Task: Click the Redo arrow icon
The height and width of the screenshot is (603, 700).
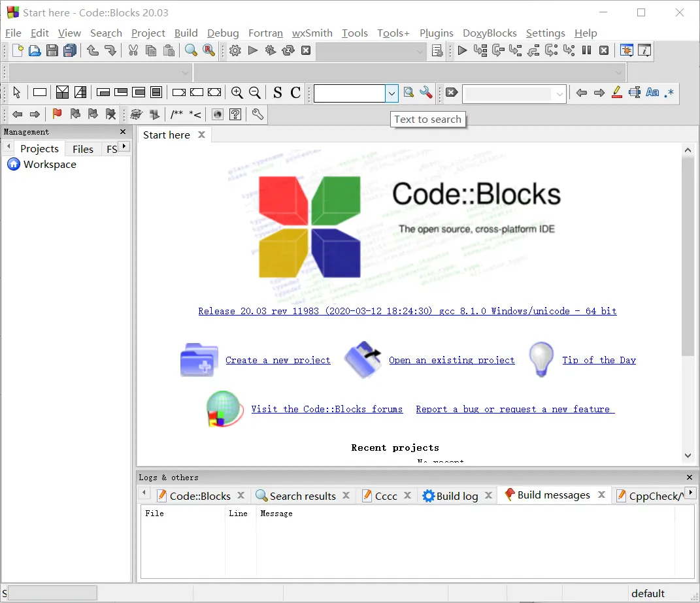Action: (x=110, y=50)
